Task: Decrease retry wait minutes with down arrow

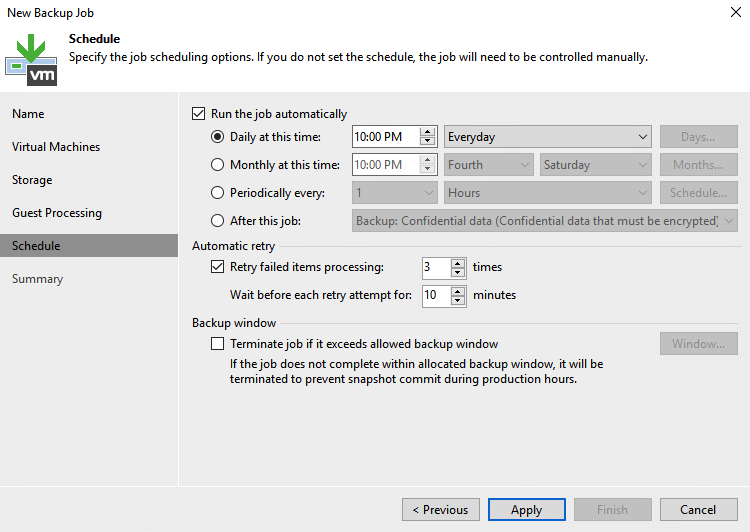Action: coord(458,300)
